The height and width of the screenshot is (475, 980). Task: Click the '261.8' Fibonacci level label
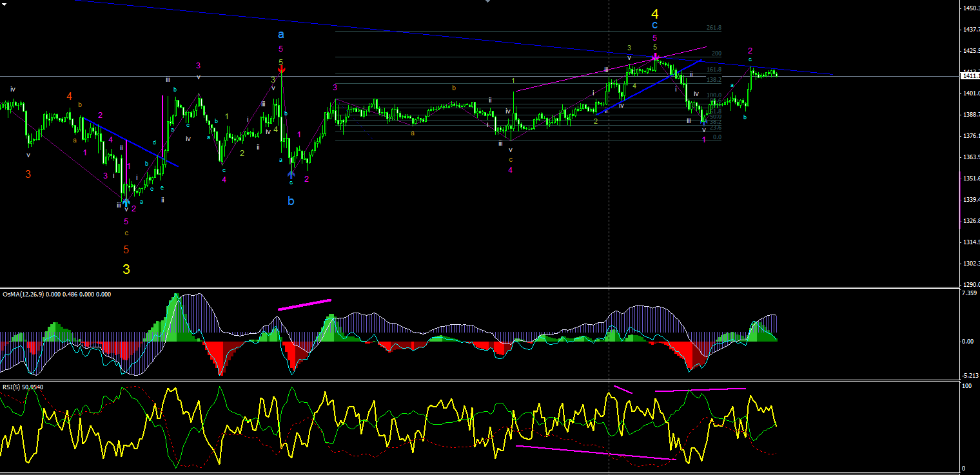coord(714,28)
